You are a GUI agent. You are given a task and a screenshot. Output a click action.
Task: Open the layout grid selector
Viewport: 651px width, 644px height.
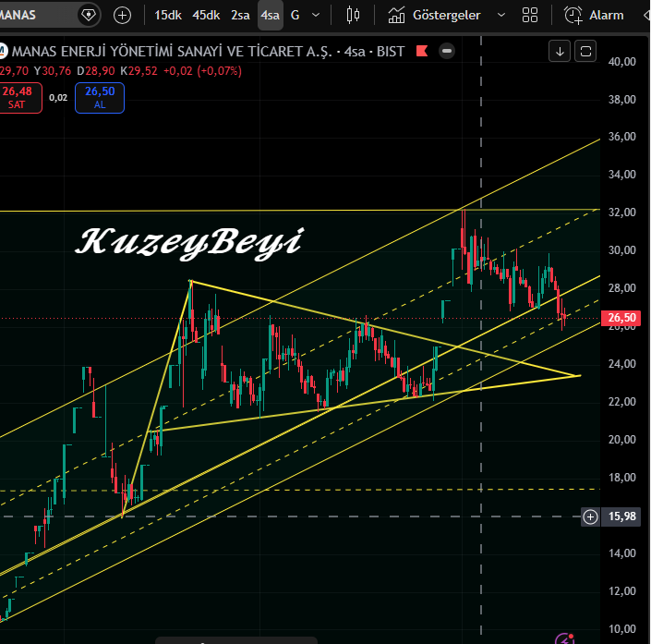pyautogui.click(x=530, y=16)
